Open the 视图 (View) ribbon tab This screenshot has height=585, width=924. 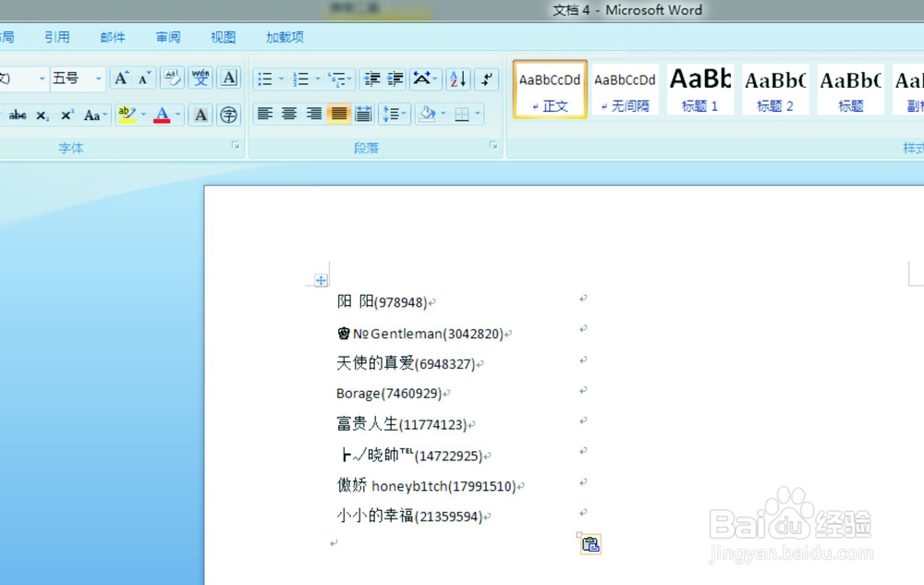[x=222, y=37]
